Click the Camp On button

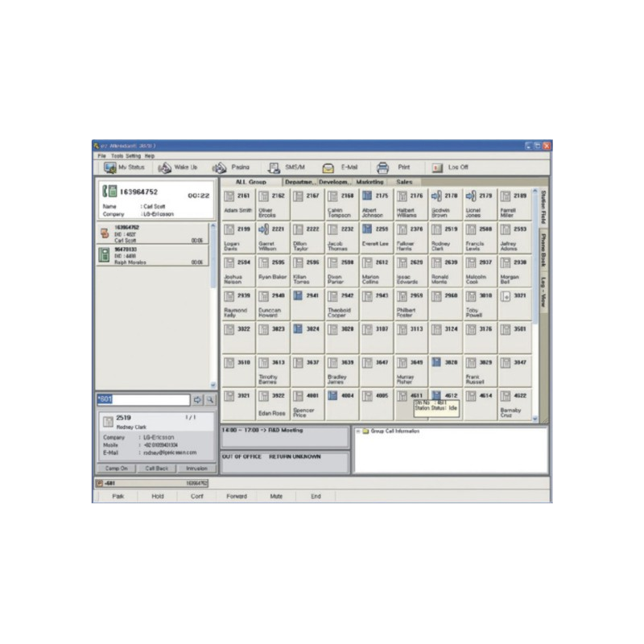pyautogui.click(x=116, y=469)
